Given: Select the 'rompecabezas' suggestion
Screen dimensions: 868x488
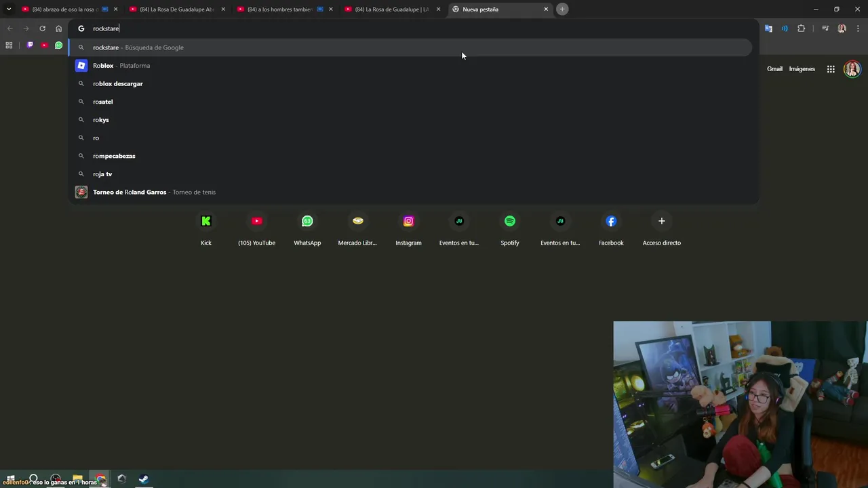Looking at the screenshot, I should pos(410,156).
